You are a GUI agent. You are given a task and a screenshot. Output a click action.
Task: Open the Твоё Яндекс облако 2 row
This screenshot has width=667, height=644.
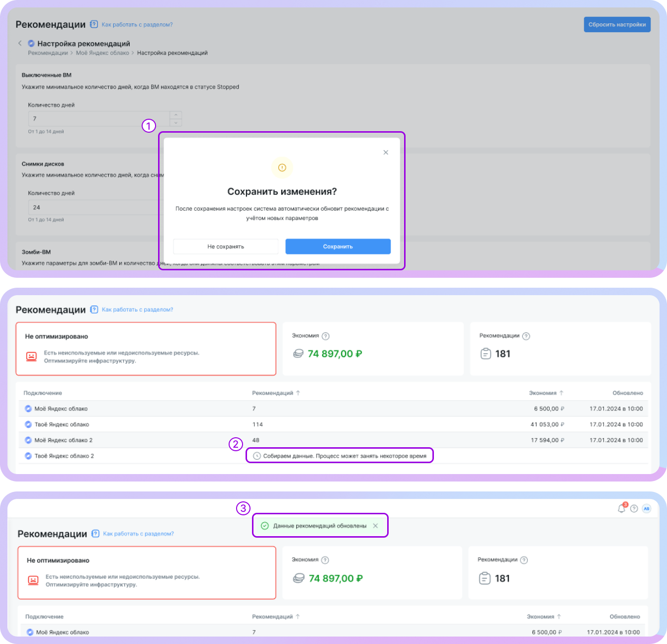click(64, 456)
